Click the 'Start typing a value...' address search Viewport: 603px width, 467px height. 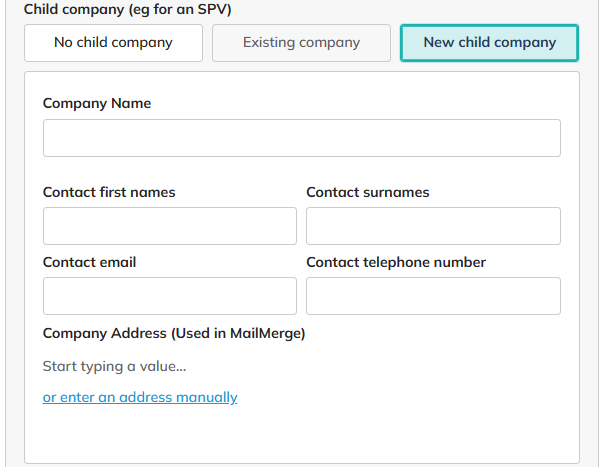click(x=115, y=366)
